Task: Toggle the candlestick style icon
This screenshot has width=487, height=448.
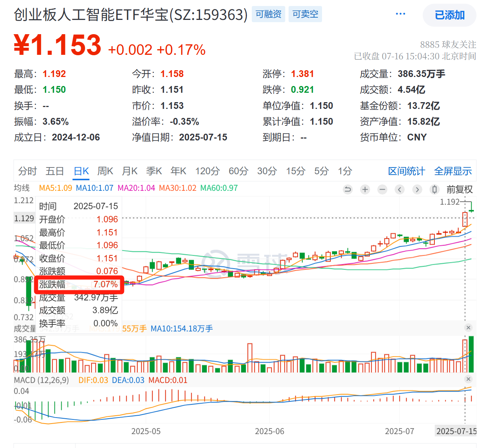Action: click(x=434, y=189)
